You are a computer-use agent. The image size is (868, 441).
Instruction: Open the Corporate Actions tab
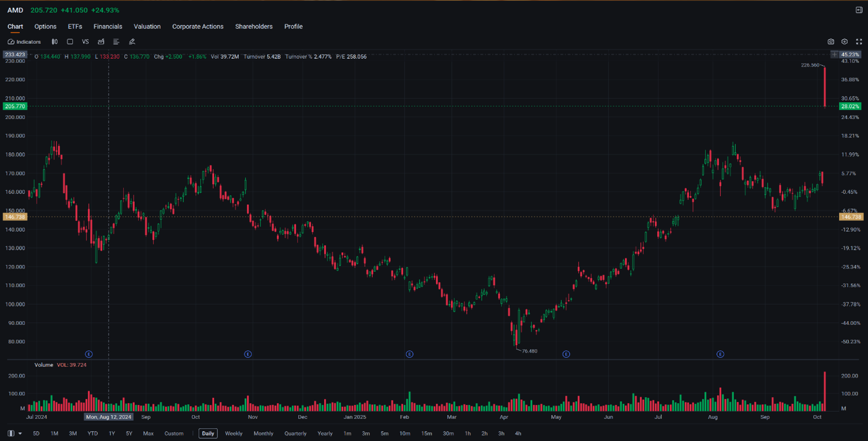tap(198, 26)
